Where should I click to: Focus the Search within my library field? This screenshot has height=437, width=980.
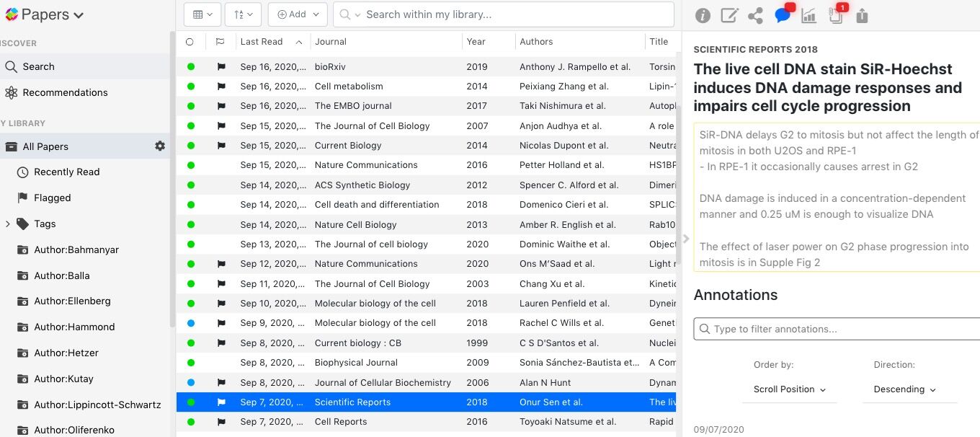pos(504,14)
